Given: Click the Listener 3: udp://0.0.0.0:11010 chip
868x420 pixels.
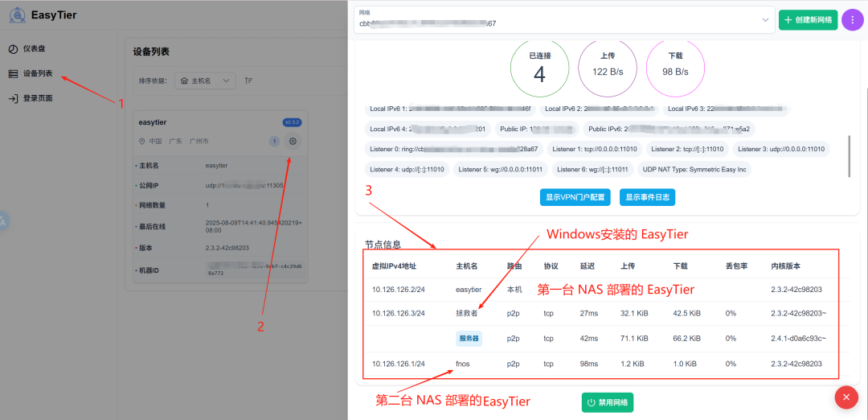Looking at the screenshot, I should click(x=781, y=149).
